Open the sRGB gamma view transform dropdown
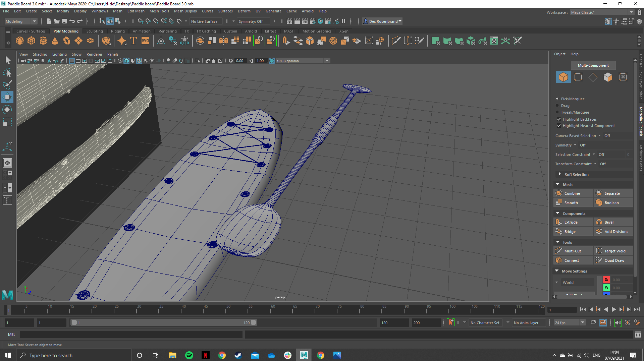The width and height of the screenshot is (644, 361). [x=327, y=61]
